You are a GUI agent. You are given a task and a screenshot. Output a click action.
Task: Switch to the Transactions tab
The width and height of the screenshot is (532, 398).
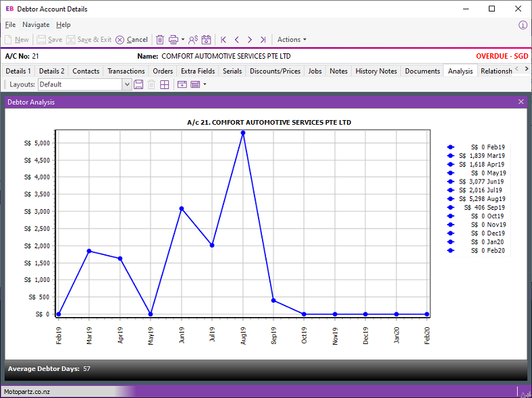coord(126,71)
